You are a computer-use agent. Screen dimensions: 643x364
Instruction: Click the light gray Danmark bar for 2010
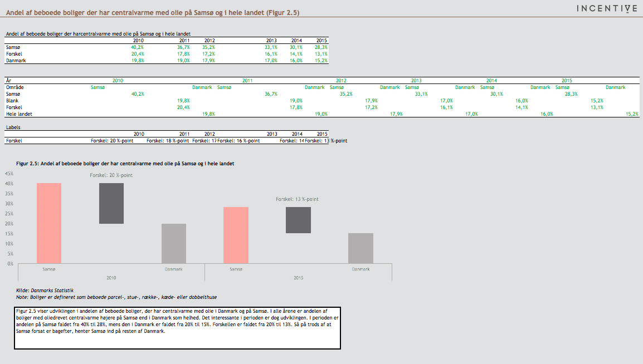point(173,243)
